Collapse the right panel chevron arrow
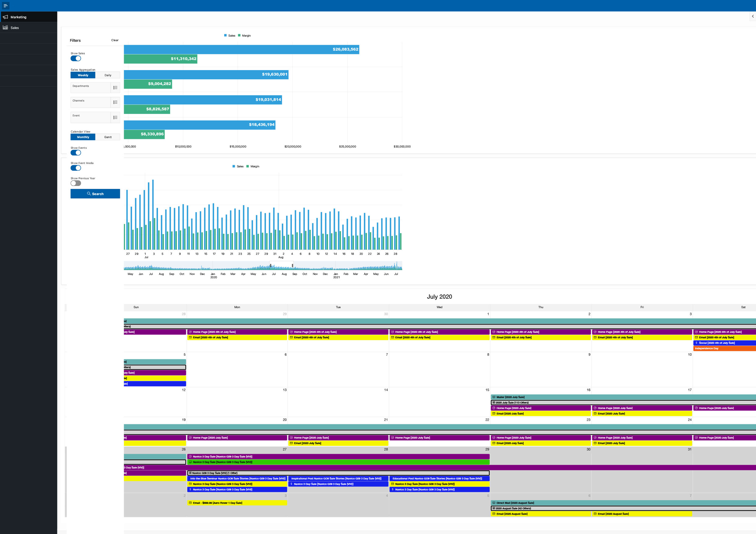This screenshot has width=756, height=534. pyautogui.click(x=752, y=16)
